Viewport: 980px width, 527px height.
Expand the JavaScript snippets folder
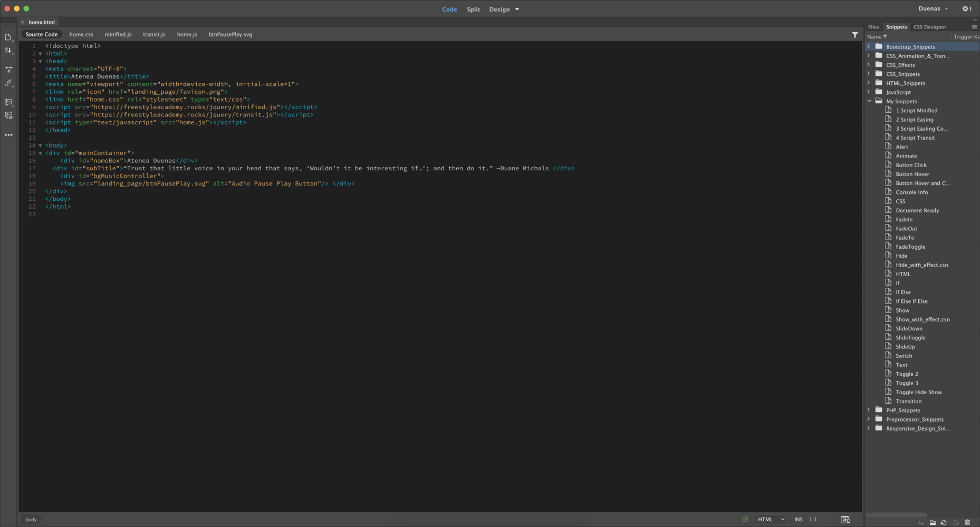pyautogui.click(x=869, y=92)
